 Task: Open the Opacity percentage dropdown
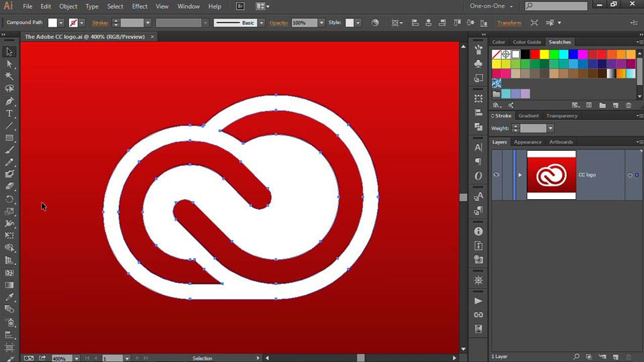(x=321, y=23)
